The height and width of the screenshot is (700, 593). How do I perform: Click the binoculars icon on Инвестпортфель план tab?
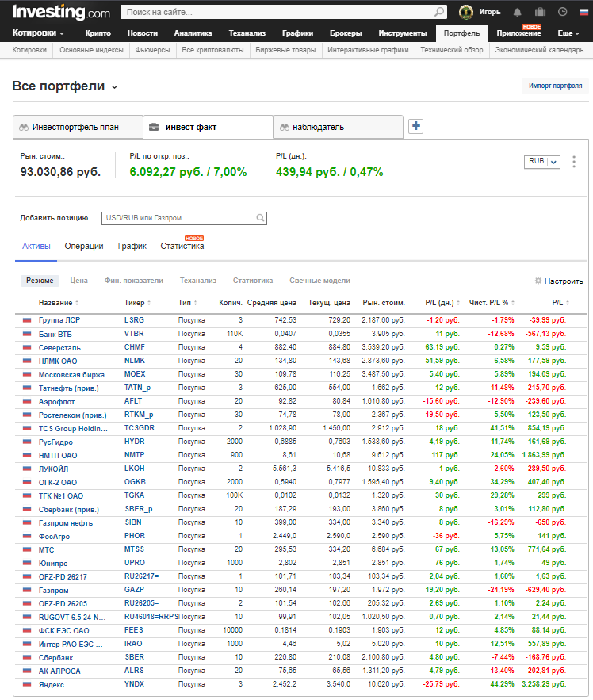pos(24,127)
